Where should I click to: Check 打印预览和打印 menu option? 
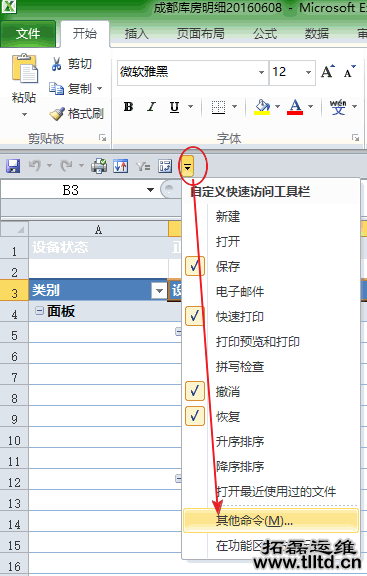click(270, 342)
